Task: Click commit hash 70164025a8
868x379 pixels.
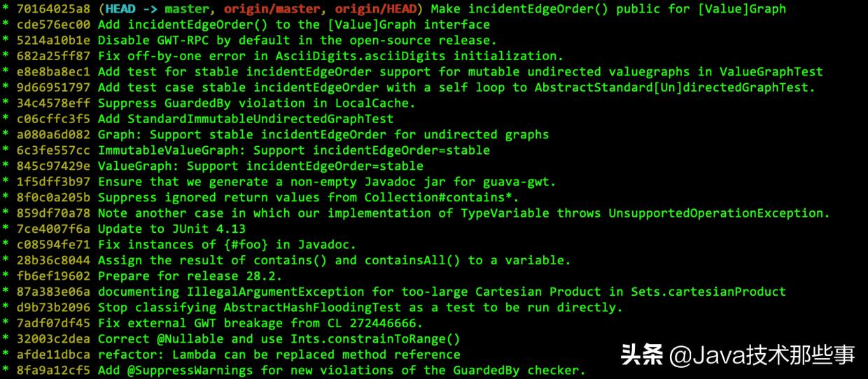Action: point(53,9)
